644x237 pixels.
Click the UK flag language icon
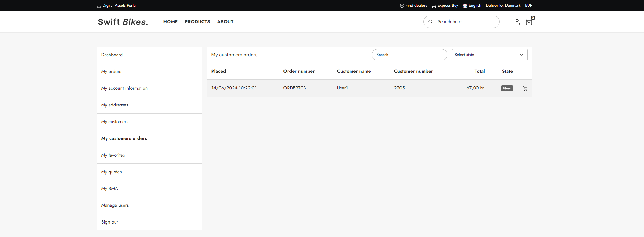(x=465, y=6)
